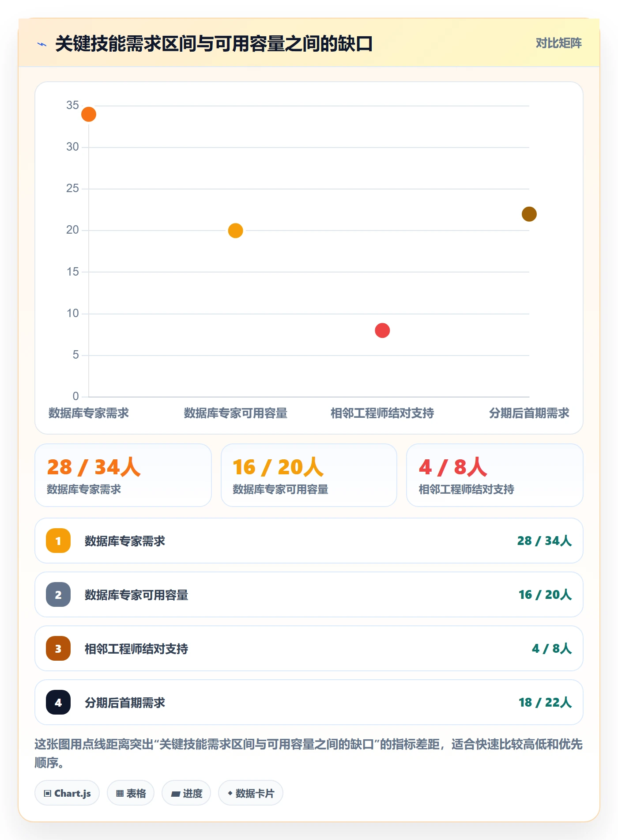618x840 pixels.
Task: Click the 16 / 20人 summary card value
Action: (278, 467)
